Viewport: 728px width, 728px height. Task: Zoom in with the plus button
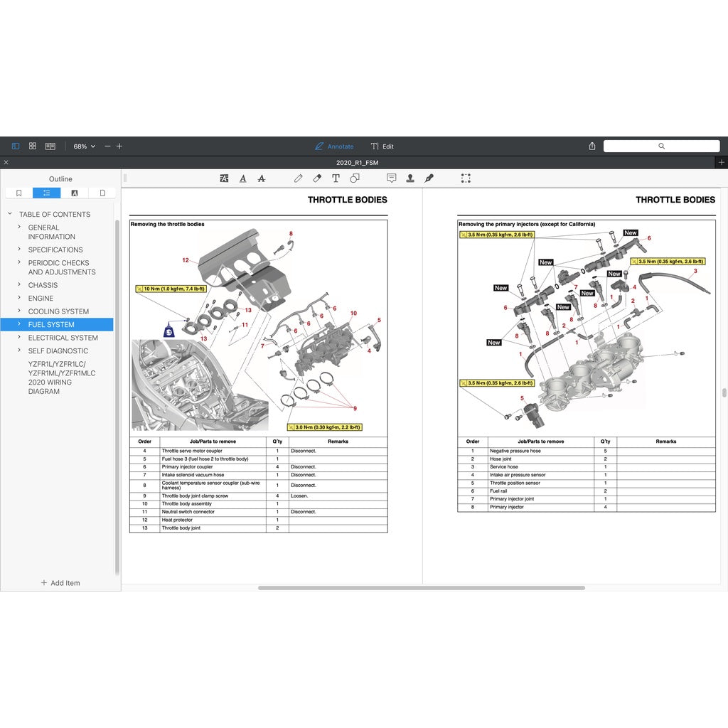(119, 146)
